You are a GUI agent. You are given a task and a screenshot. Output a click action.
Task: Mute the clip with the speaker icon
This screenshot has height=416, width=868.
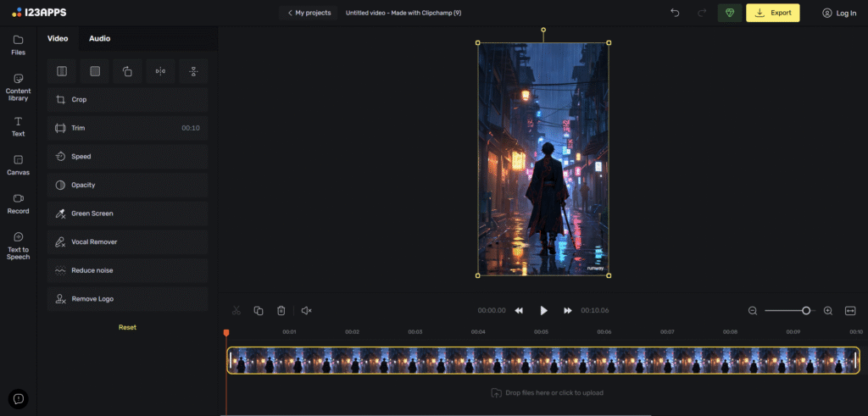point(306,310)
